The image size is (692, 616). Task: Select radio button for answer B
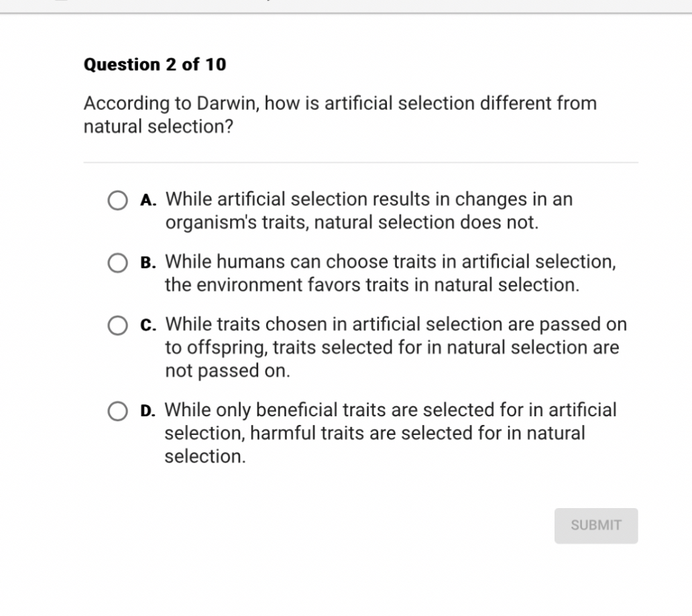click(117, 263)
